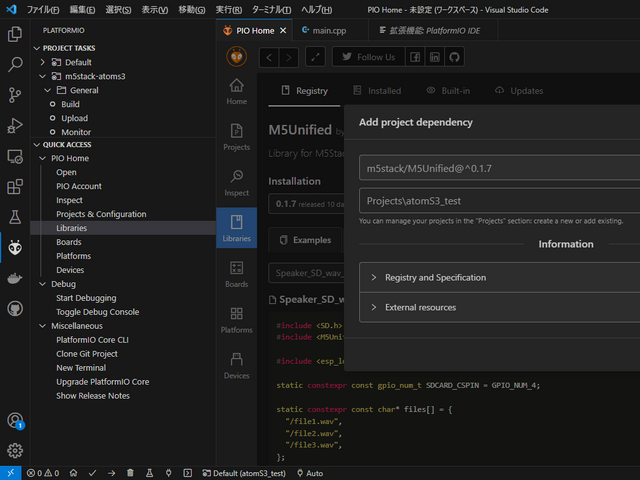The image size is (640, 480).
Task: Open Devices in PIO sidebar
Action: [x=237, y=366]
